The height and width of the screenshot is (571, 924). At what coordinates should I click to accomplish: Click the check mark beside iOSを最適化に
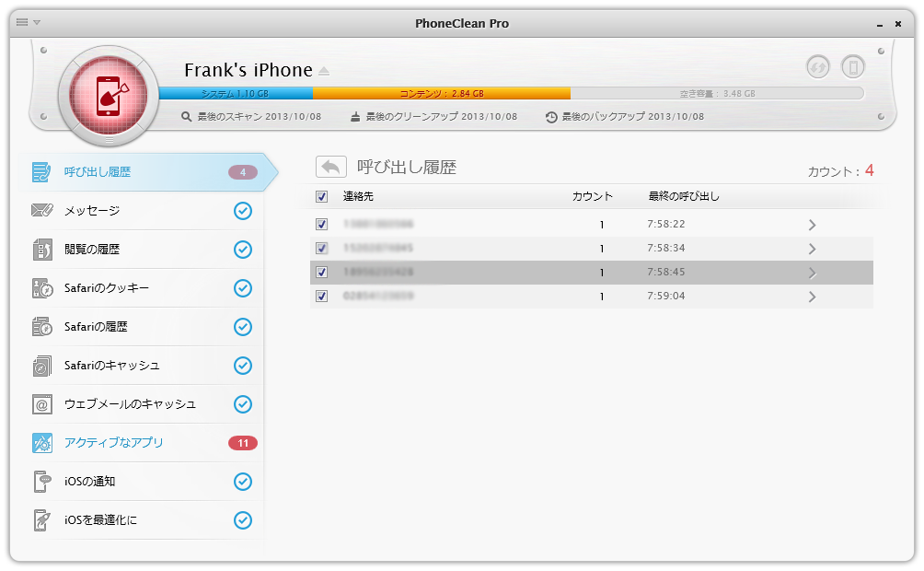(243, 519)
